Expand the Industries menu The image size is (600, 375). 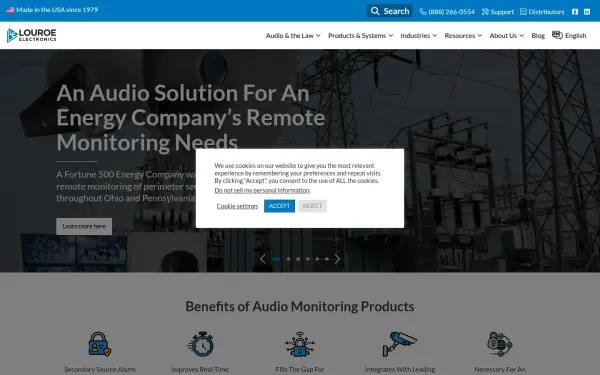pyautogui.click(x=419, y=36)
